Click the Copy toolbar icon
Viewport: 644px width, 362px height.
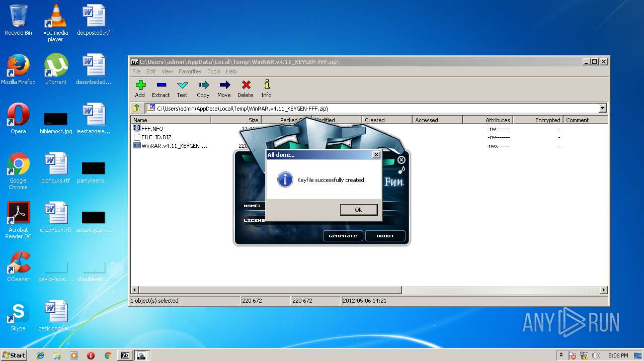pyautogui.click(x=203, y=85)
